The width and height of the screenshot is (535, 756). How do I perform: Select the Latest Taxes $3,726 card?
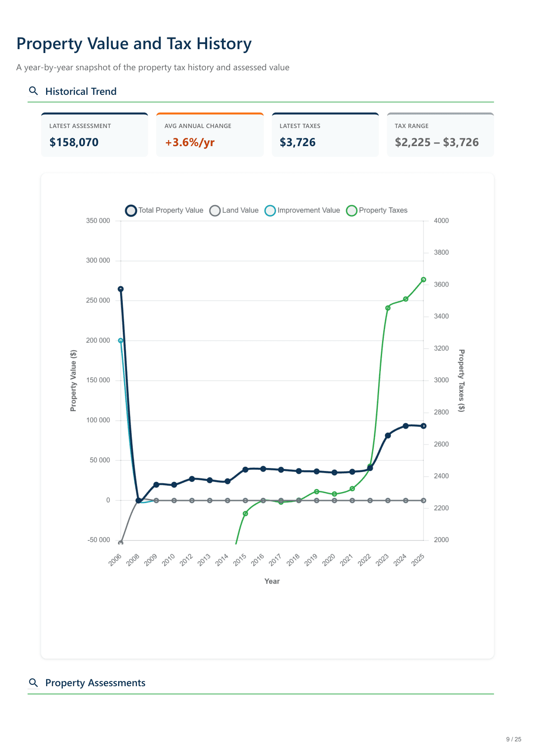click(x=325, y=135)
